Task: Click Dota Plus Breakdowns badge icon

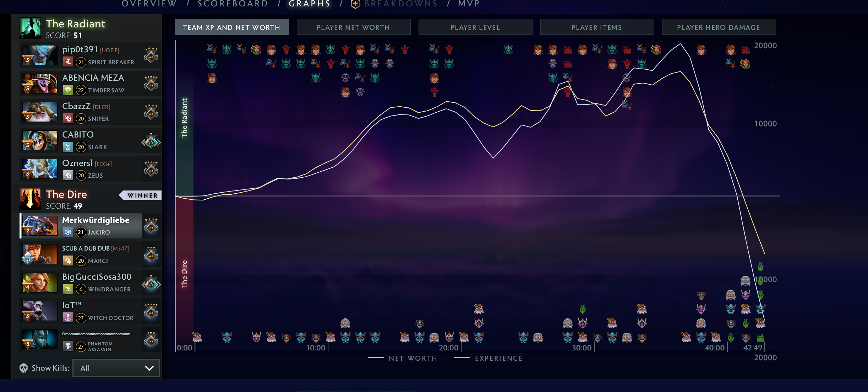Action: 355,4
